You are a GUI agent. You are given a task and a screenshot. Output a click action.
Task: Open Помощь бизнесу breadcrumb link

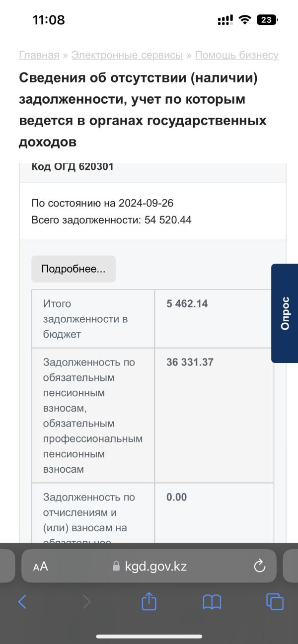click(x=236, y=55)
